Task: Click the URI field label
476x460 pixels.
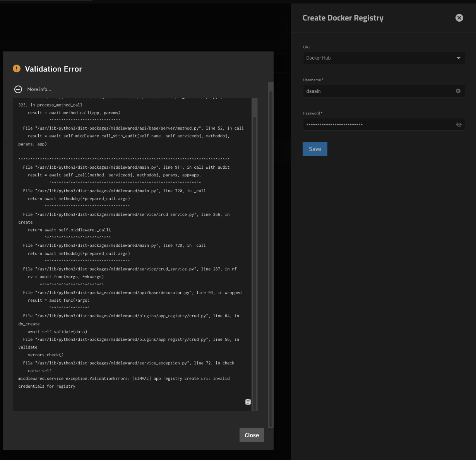Action: coord(306,47)
